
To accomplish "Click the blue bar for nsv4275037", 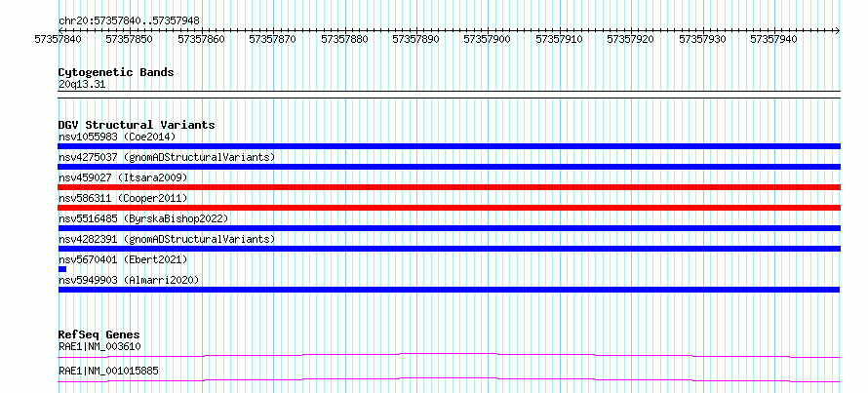I will pyautogui.click(x=449, y=167).
